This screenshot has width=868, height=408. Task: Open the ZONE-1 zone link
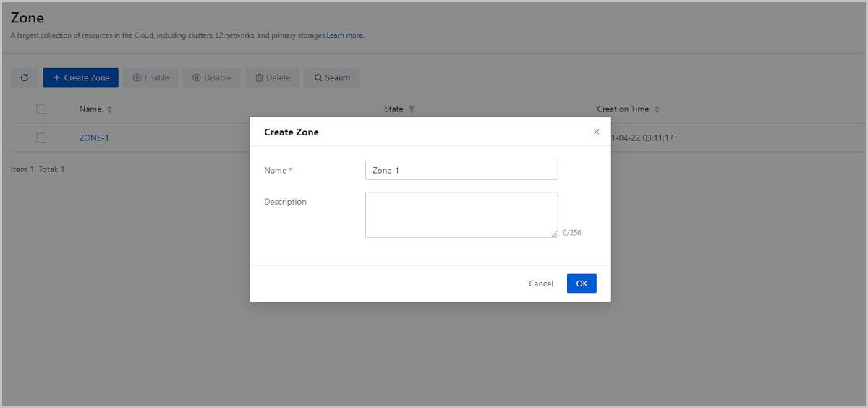pyautogui.click(x=94, y=137)
